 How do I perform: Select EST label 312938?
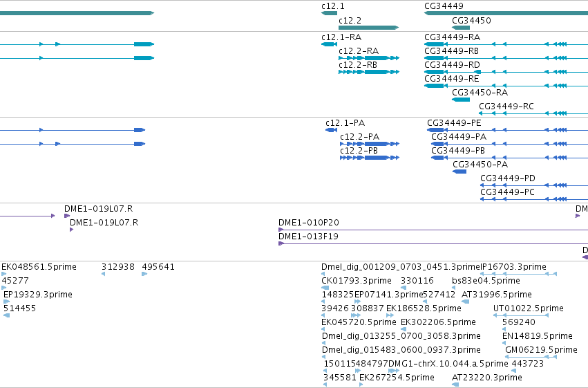117,267
